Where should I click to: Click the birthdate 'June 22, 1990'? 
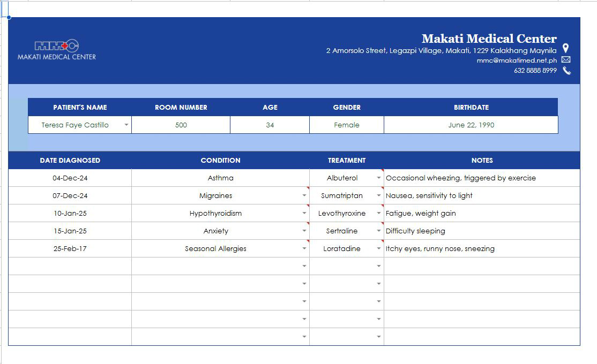(x=471, y=125)
